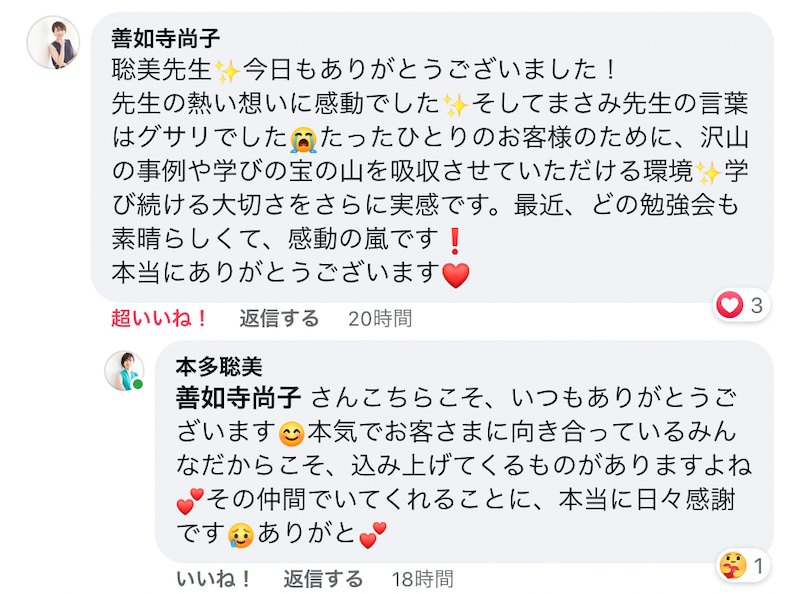This screenshot has width=800, height=594.
Task: Open the 18時間 timestamp link
Action: (x=422, y=578)
